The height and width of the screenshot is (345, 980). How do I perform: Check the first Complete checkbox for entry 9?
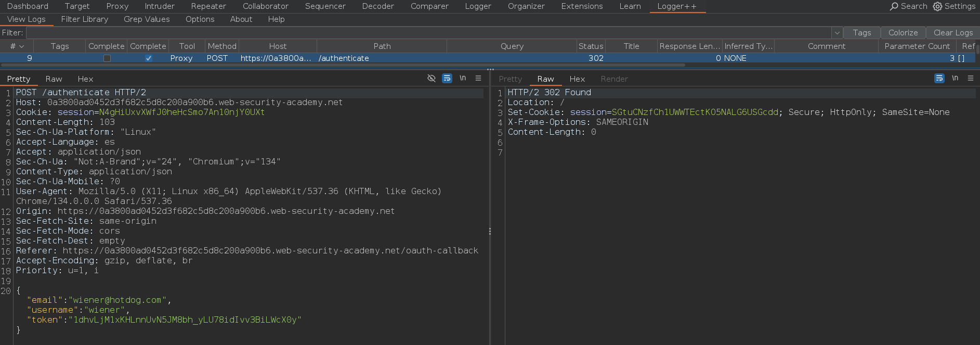(x=107, y=58)
